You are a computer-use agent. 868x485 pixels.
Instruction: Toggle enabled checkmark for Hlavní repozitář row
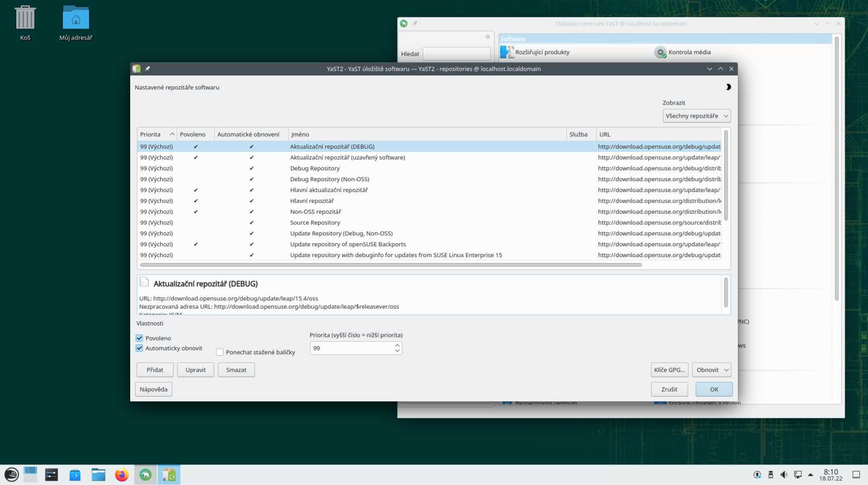(196, 201)
